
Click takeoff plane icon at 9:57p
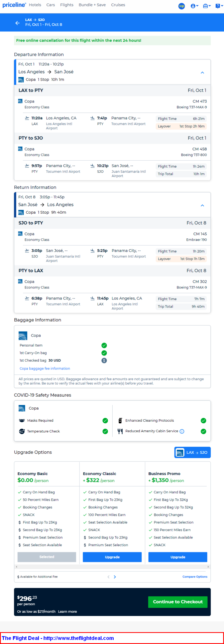coord(27,166)
